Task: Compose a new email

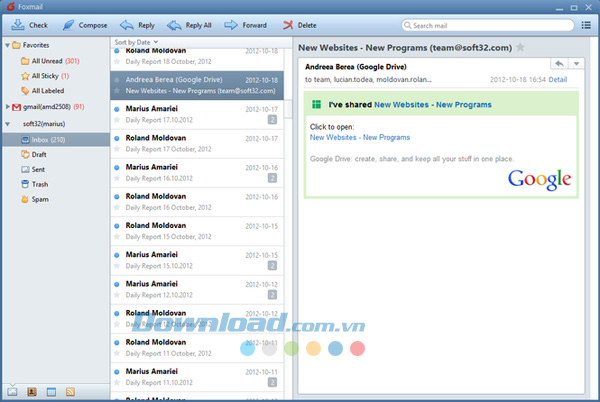Action: [85, 25]
